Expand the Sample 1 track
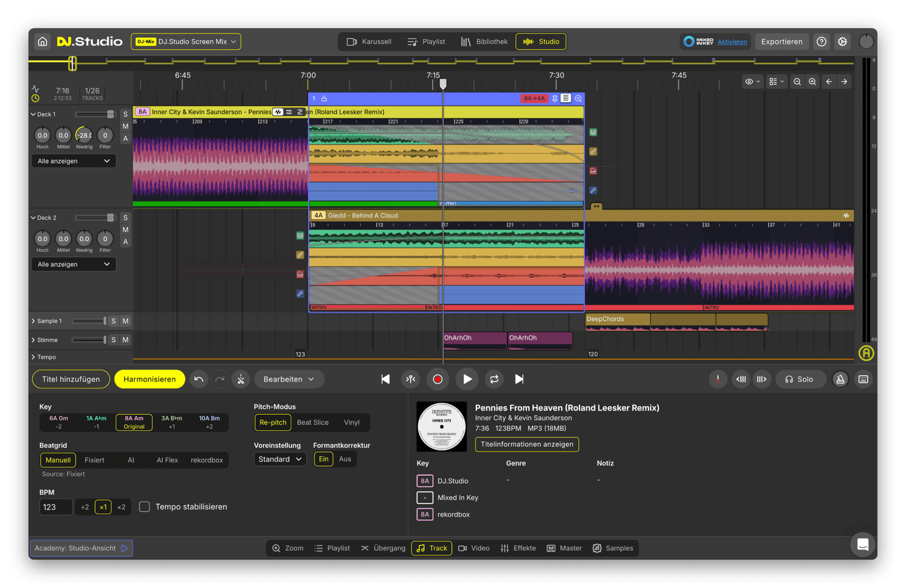Image resolution: width=907 pixels, height=588 pixels. [34, 321]
